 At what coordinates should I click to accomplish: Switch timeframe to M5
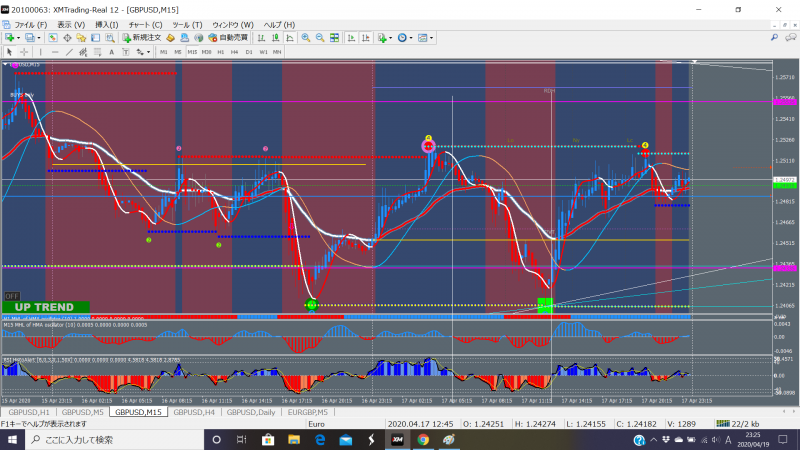(x=178, y=52)
